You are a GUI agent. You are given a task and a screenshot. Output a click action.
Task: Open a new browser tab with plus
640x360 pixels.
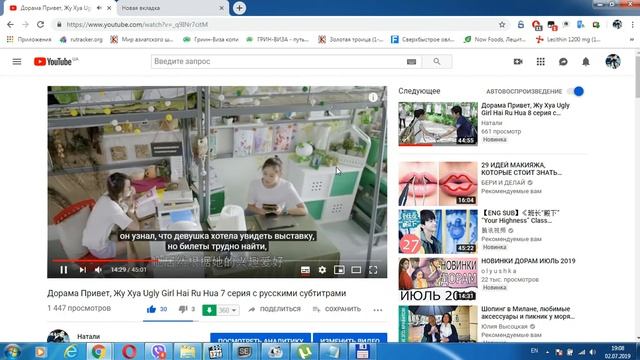pos(239,8)
